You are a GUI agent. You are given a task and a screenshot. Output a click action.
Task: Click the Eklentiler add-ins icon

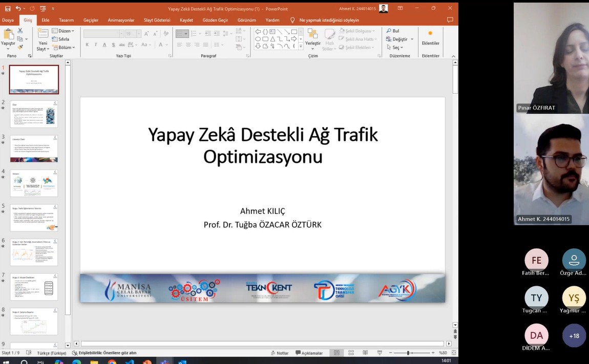430,37
